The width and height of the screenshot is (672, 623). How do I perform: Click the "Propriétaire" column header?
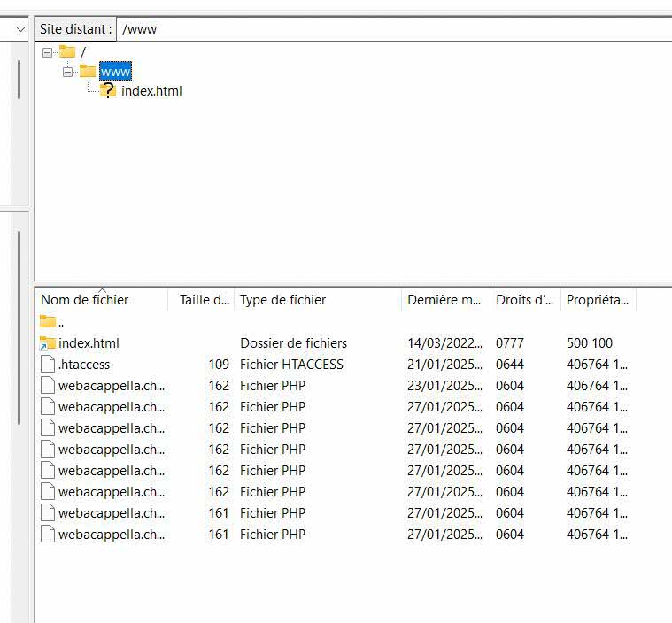[598, 300]
